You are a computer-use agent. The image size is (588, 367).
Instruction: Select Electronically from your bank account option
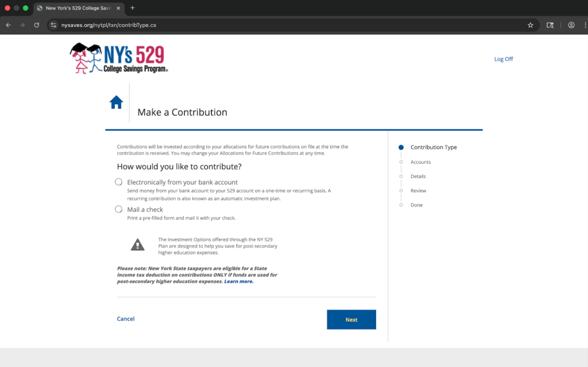coord(119,182)
